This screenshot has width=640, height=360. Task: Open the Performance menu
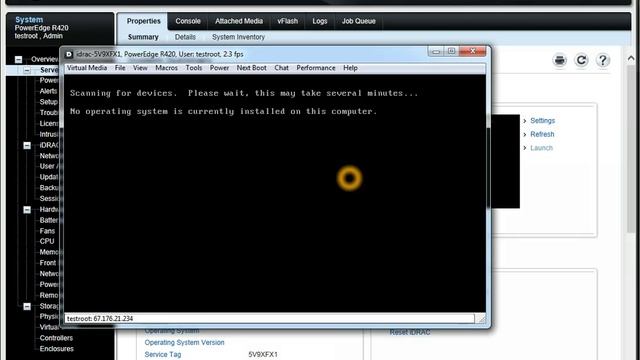click(316, 68)
